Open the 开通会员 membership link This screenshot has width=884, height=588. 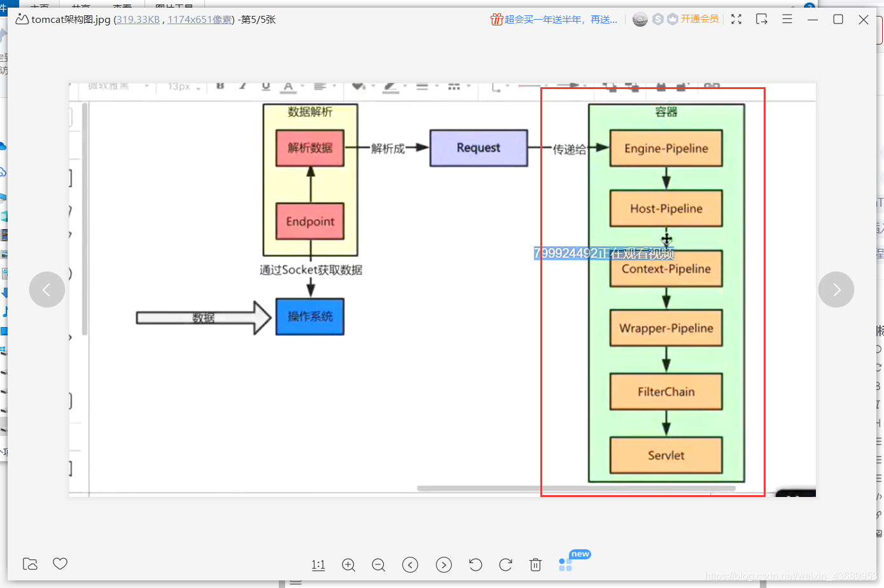tap(699, 19)
